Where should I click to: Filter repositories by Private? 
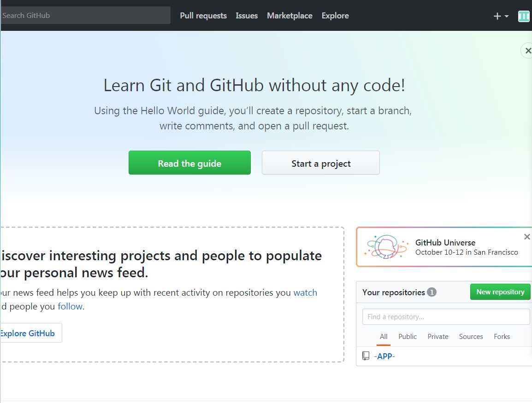pos(437,337)
